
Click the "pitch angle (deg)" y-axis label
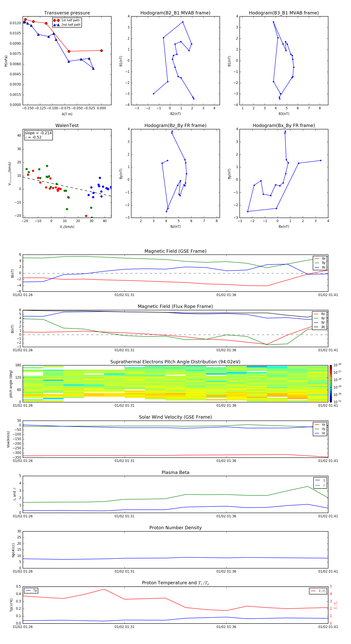click(11, 384)
